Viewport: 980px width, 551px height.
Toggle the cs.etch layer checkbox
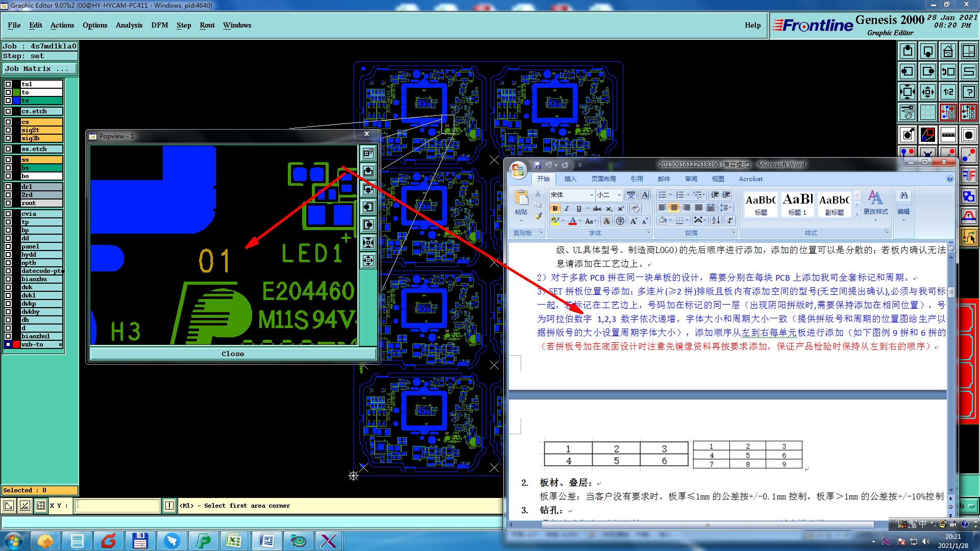[8, 111]
